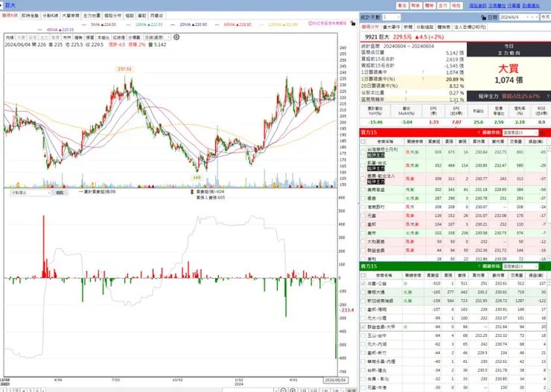Open 日線(還原) period dropdown
This screenshot has height=392, width=551.
tap(157, 37)
